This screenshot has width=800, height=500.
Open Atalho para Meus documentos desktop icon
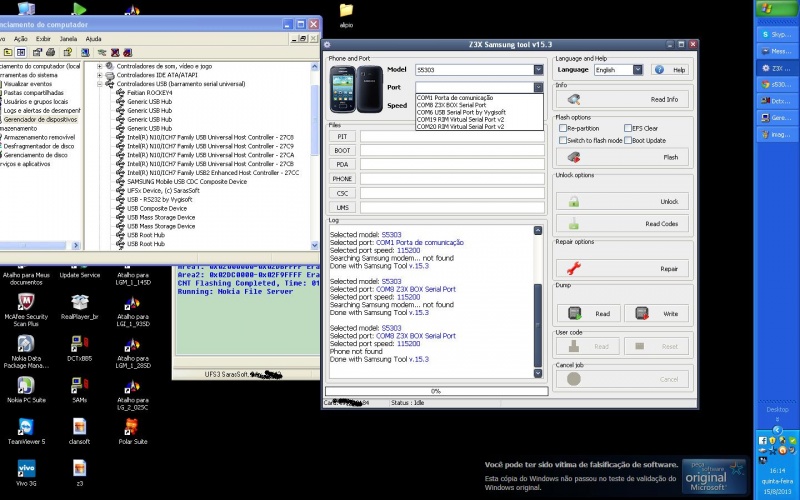point(26,278)
